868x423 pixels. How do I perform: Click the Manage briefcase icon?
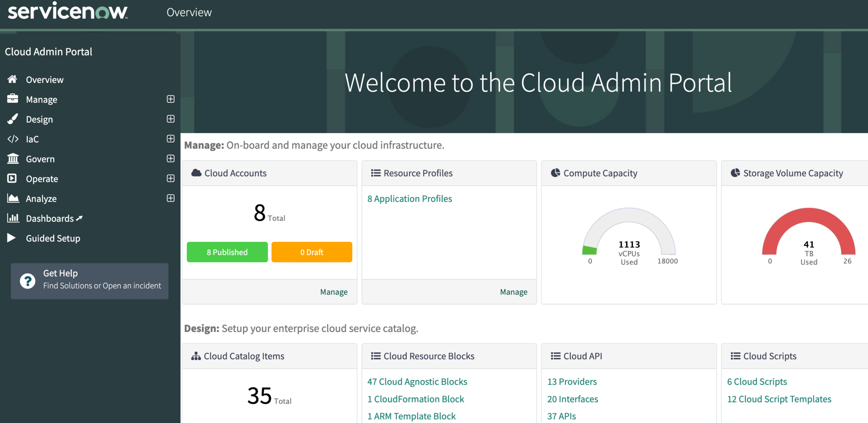point(12,99)
